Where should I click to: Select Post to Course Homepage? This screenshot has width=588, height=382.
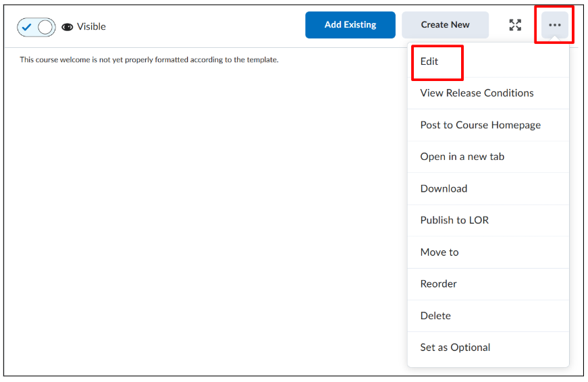pyautogui.click(x=488, y=125)
